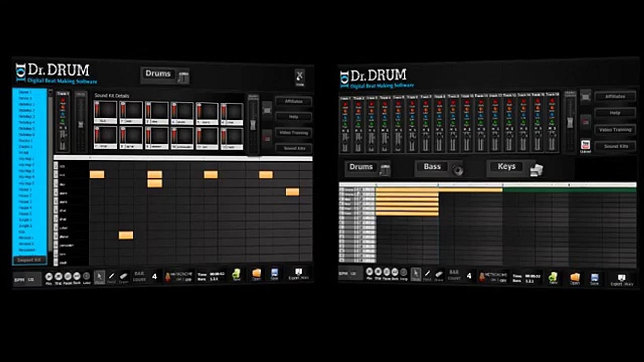644x362 pixels.
Task: Click Import Kit button below the kit list
Action: click(x=29, y=260)
